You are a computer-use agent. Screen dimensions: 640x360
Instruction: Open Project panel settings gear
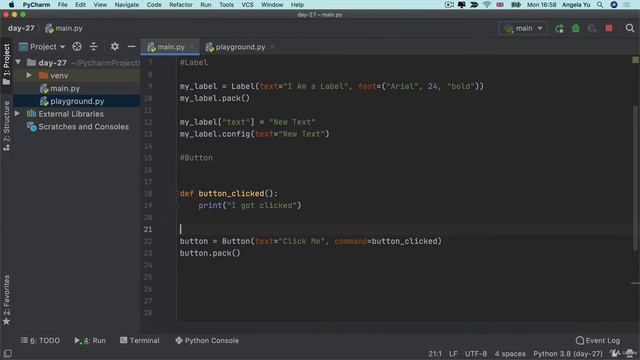coord(115,47)
